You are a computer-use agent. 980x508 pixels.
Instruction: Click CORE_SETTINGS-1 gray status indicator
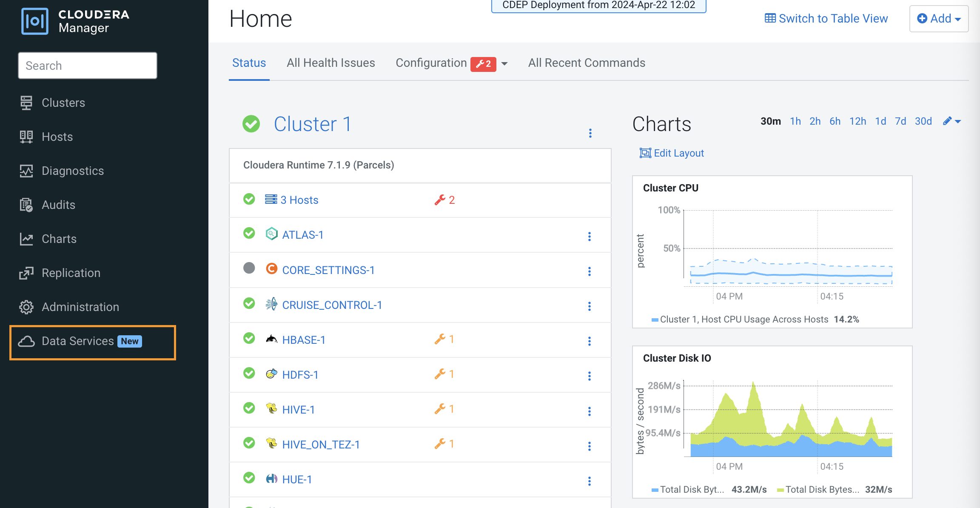point(249,268)
